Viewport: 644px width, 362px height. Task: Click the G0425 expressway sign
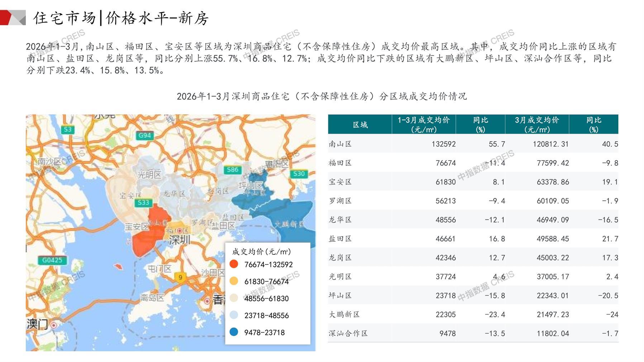(x=52, y=260)
